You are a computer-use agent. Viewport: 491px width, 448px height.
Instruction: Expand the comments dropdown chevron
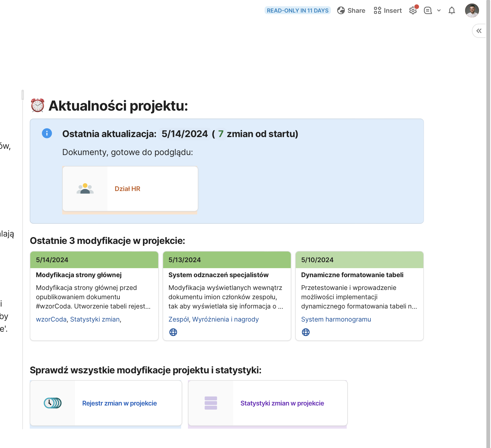point(439,11)
